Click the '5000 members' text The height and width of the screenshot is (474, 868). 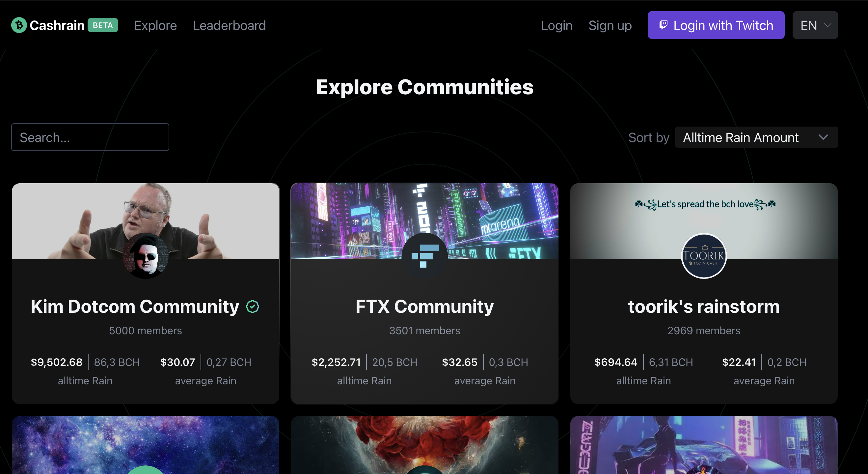tap(145, 331)
